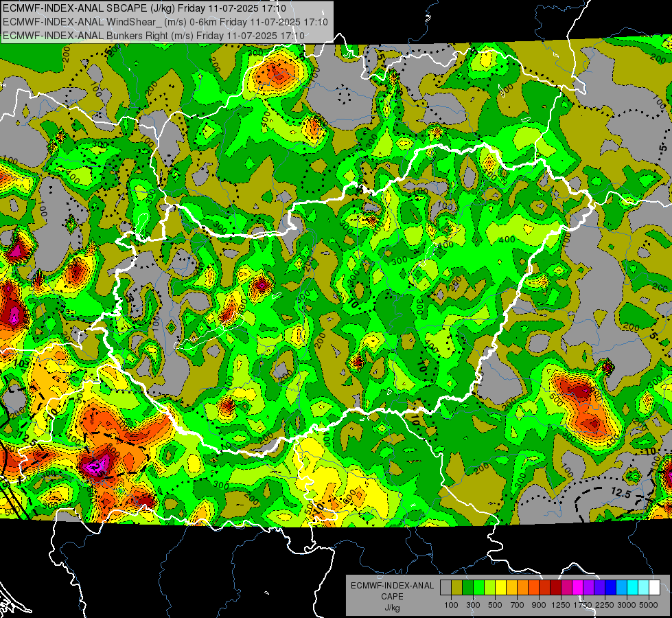The width and height of the screenshot is (672, 618).
Task: Click the 3000 tick label on the legend
Action: [x=627, y=605]
